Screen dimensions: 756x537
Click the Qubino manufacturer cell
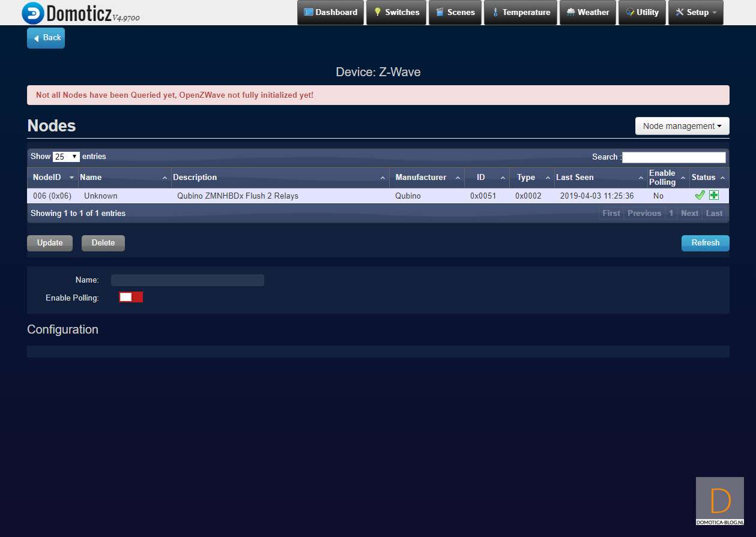pos(408,196)
